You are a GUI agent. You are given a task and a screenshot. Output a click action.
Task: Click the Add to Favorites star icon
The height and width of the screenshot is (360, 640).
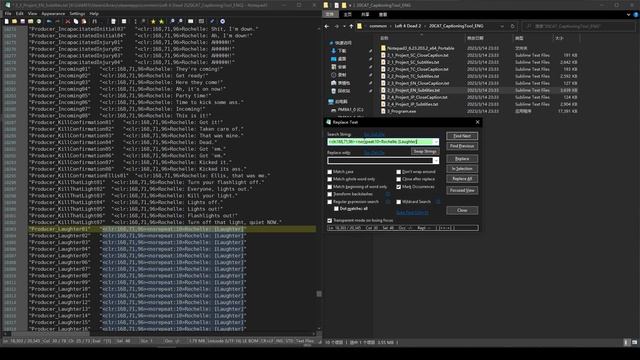point(162,21)
